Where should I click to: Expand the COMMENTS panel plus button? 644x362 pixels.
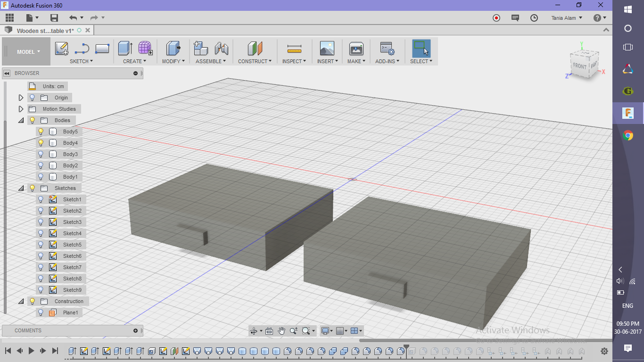[136, 330]
